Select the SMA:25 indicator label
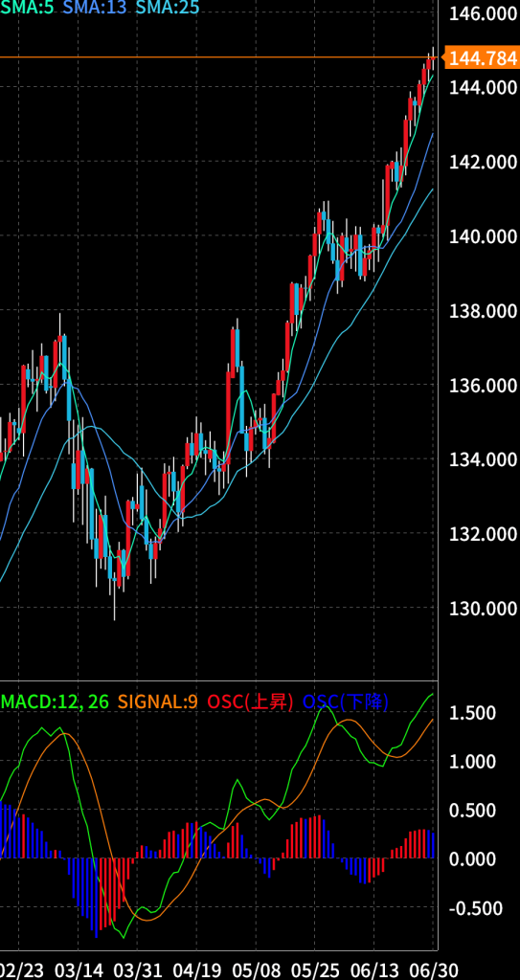520x980 pixels. 167,8
